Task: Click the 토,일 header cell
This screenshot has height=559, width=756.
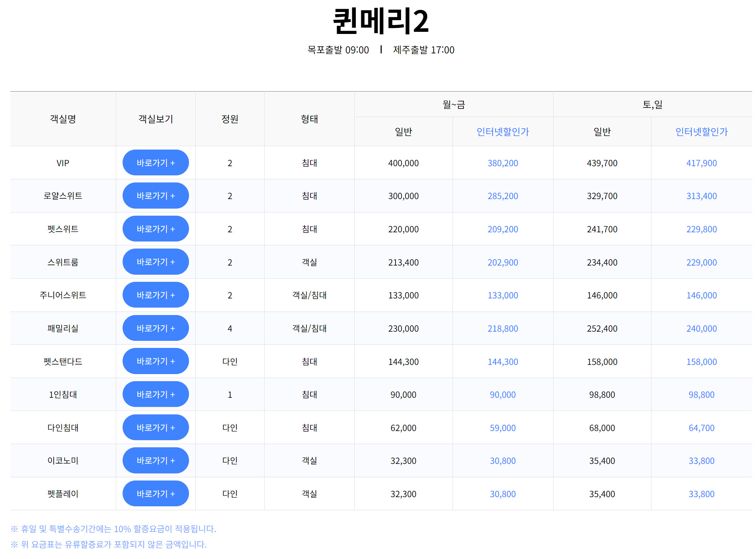Action: (x=652, y=104)
